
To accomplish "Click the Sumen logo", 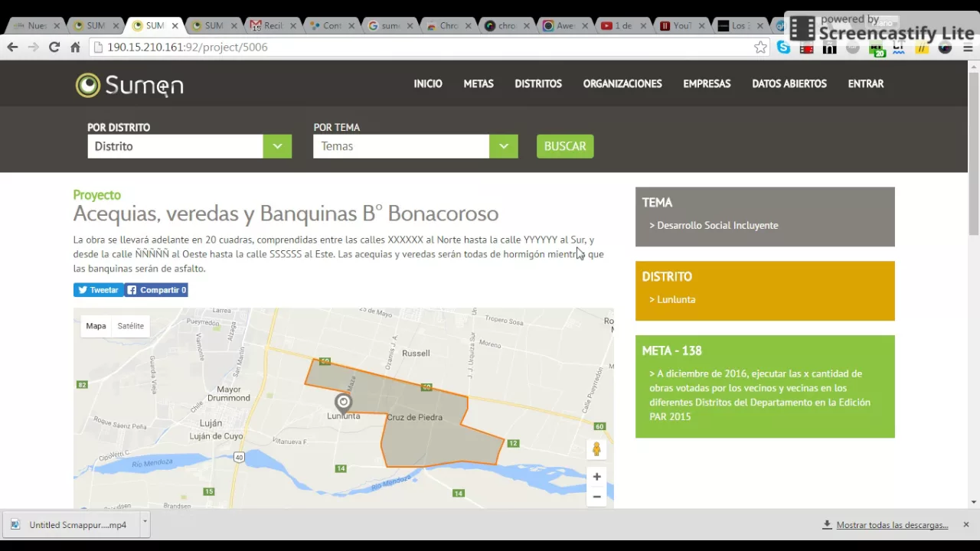I will point(129,85).
